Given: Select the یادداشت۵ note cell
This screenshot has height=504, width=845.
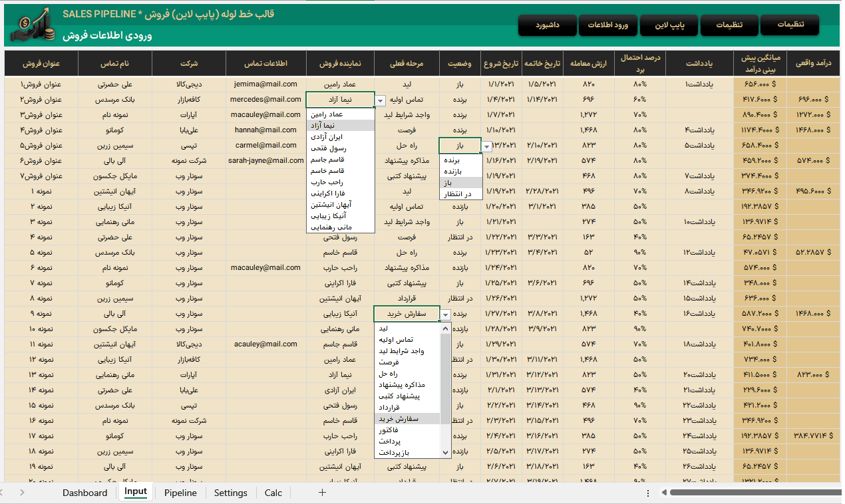Looking at the screenshot, I should tap(699, 145).
